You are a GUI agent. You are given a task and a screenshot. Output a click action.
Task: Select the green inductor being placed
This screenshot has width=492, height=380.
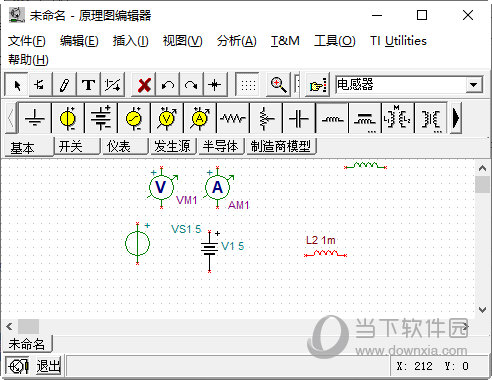click(366, 166)
